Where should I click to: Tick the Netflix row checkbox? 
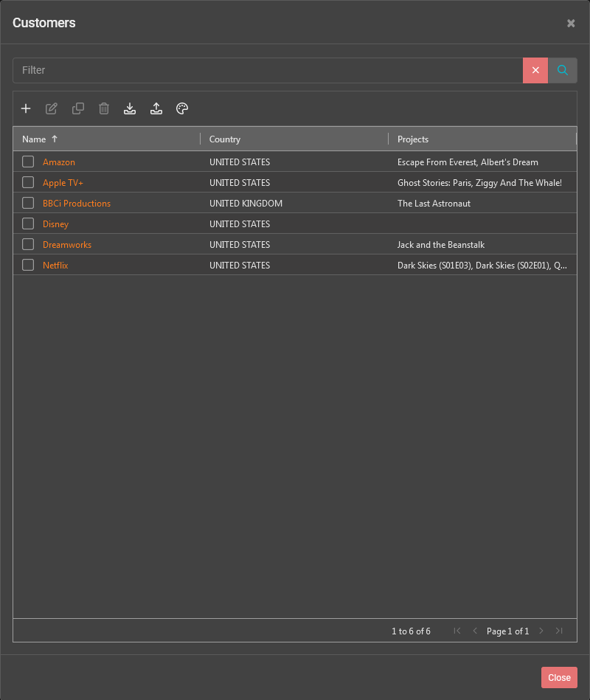27,265
